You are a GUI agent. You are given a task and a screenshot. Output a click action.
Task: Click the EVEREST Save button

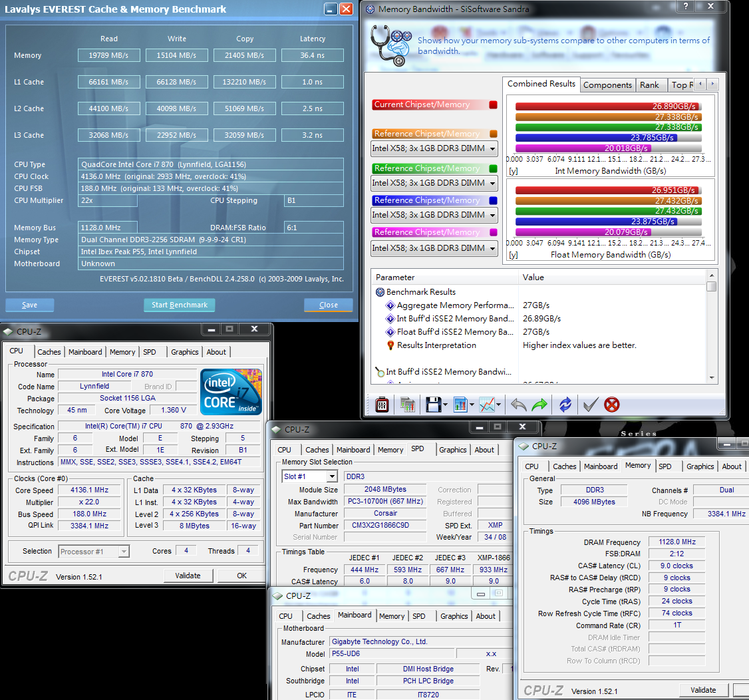tap(29, 305)
